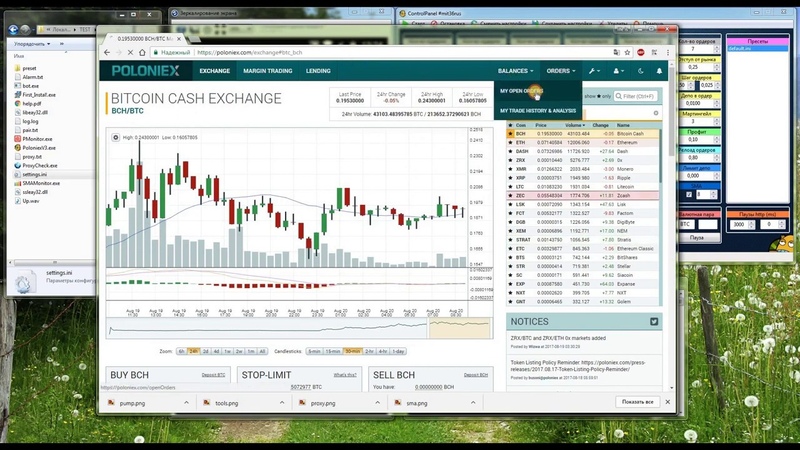Choose My Trade History & Analysis entry
The width and height of the screenshot is (800, 450).
click(538, 111)
